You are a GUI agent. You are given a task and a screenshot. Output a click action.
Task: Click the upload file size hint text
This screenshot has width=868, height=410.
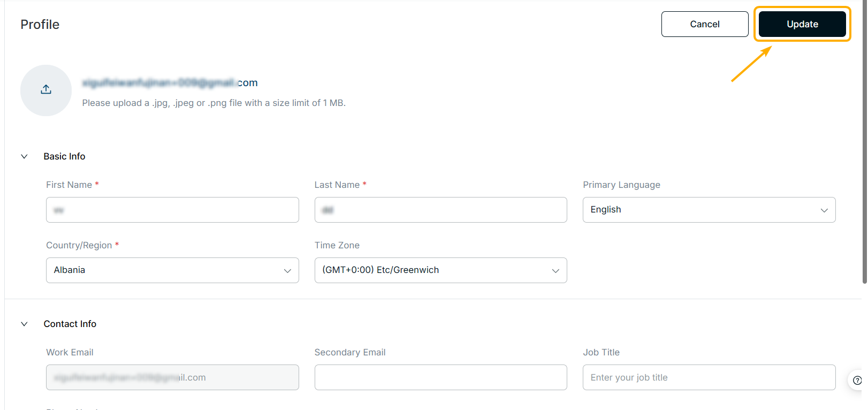tap(214, 103)
